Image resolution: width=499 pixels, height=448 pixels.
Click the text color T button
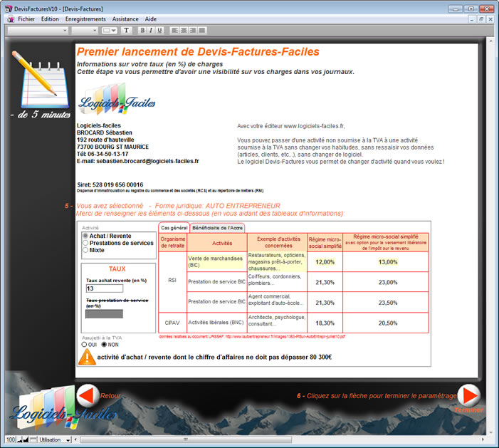(x=127, y=31)
